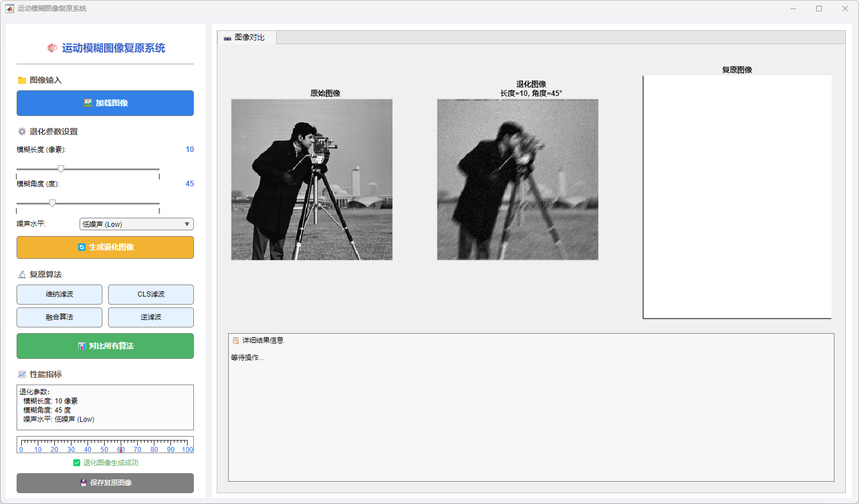Click the 模糊角度 slider thumb
859x504 pixels.
tap(53, 203)
